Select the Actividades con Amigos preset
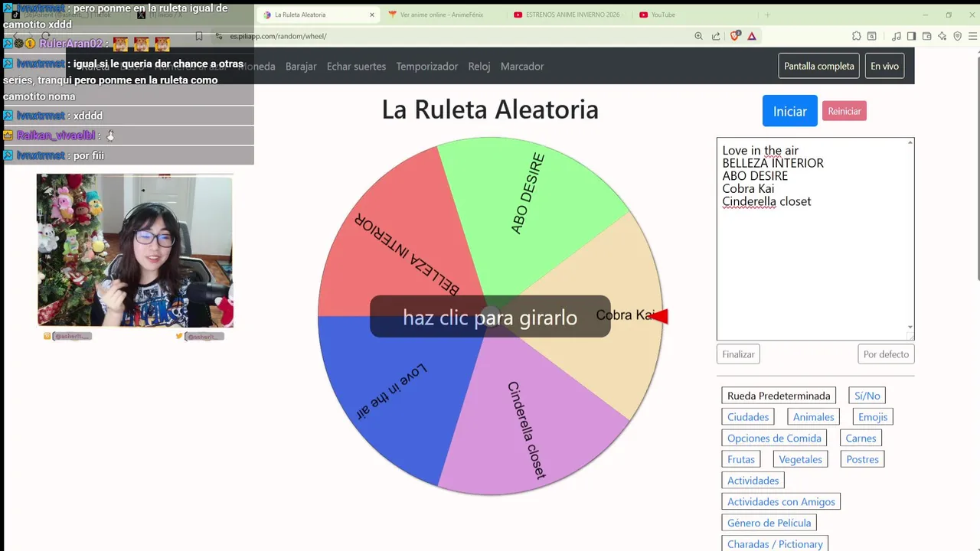Screen dimensions: 980x551 click(781, 502)
